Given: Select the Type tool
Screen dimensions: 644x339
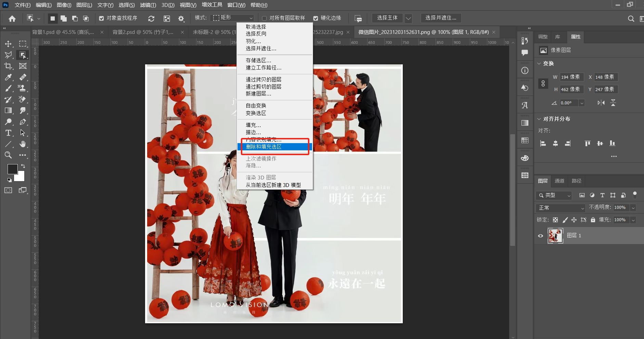Looking at the screenshot, I should 8,133.
